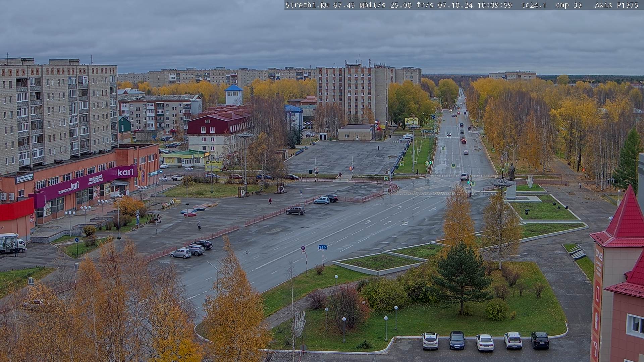Click the cmp 33 compression value
Image resolution: width=644 pixels, height=362 pixels.
coord(569,5)
